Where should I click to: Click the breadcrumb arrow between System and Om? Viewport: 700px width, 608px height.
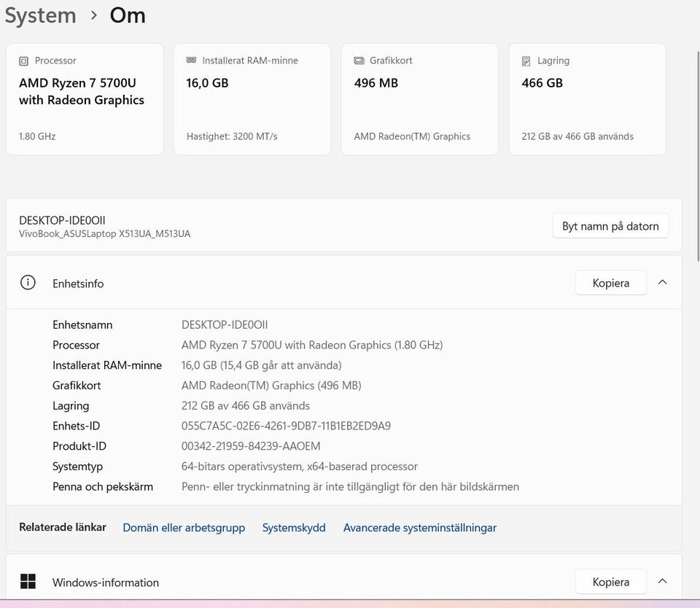[93, 15]
